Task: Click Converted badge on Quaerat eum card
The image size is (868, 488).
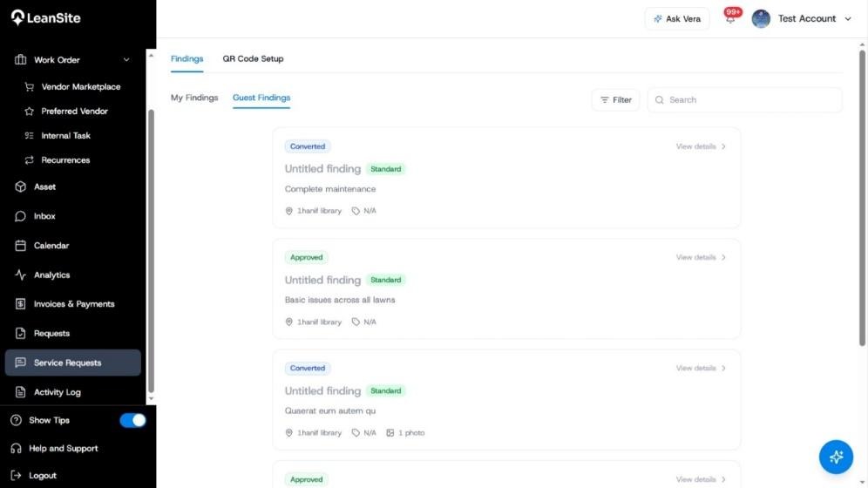Action: 308,368
